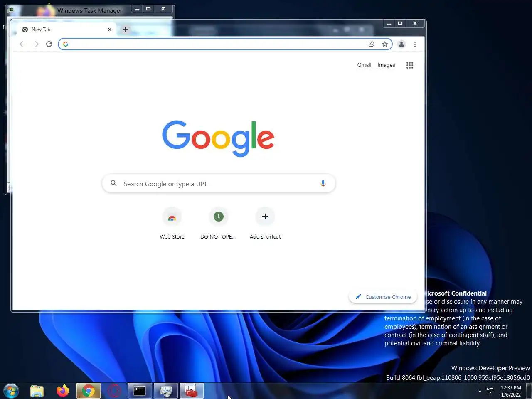
Task: Open the Google apps grid
Action: (410, 65)
